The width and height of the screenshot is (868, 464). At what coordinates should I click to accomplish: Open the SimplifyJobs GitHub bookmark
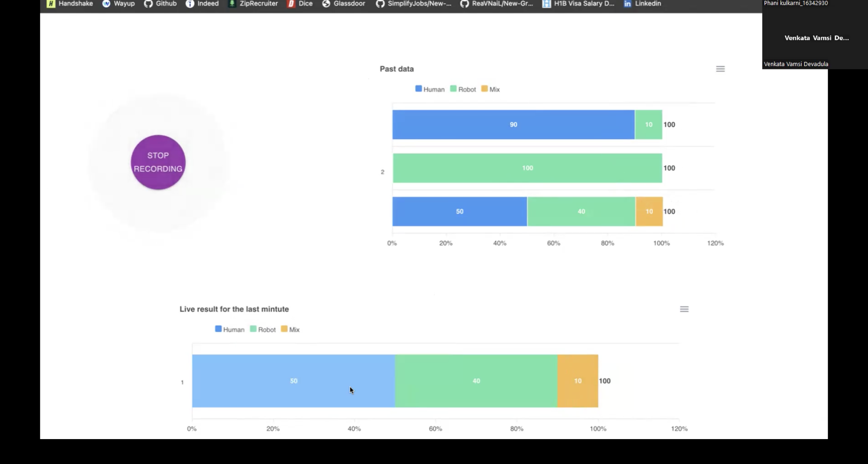(x=413, y=4)
